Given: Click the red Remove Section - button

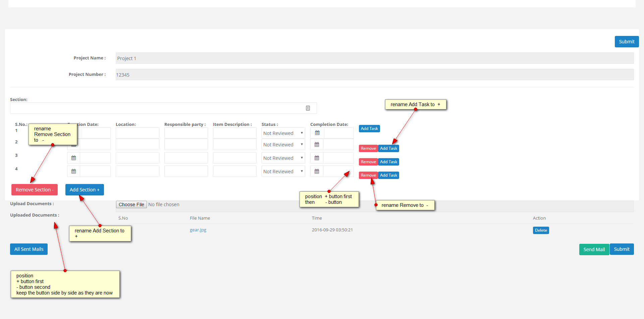Looking at the screenshot, I should pos(35,190).
